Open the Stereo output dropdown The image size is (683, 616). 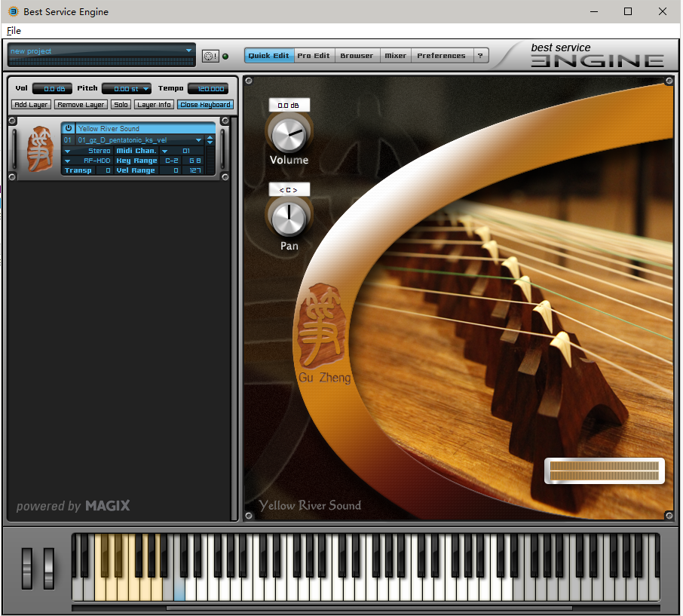point(67,151)
